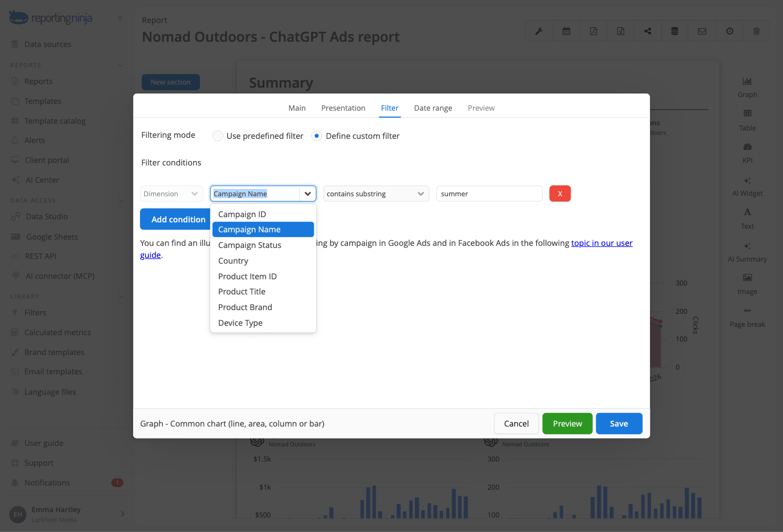Click the summer filter value field
This screenshot has width=783, height=532.
(489, 194)
